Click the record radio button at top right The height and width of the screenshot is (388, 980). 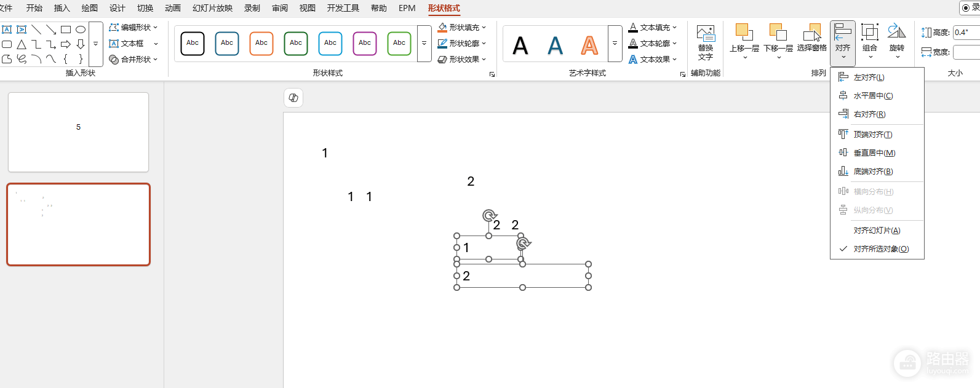[x=966, y=8]
